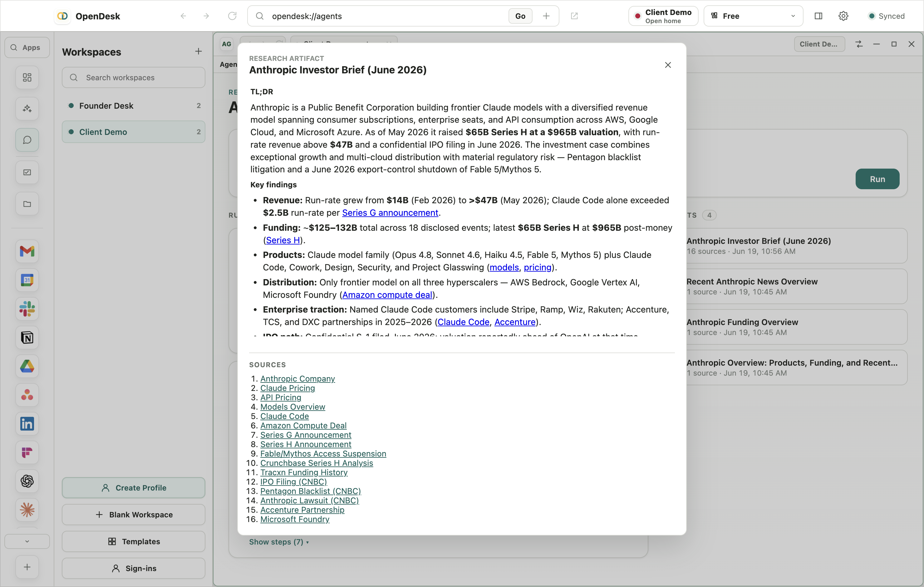Image resolution: width=924 pixels, height=587 pixels.
Task: Click the Apps search box
Action: tap(27, 47)
